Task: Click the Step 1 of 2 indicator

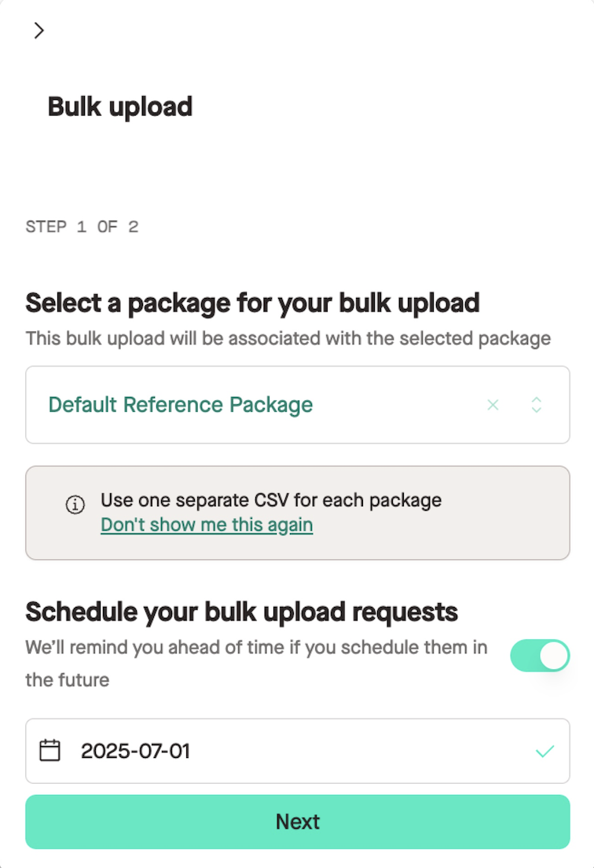Action: (x=82, y=226)
